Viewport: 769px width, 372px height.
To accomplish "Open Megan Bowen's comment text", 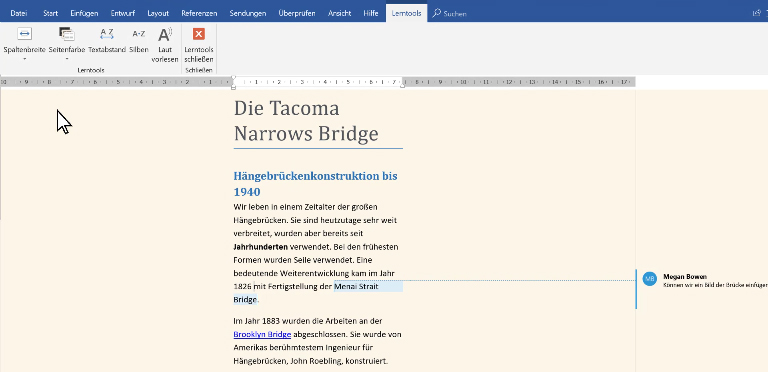I will coord(715,285).
